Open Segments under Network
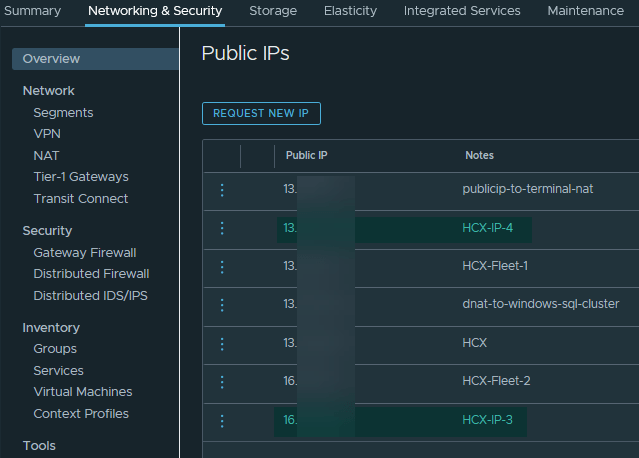 (x=63, y=113)
